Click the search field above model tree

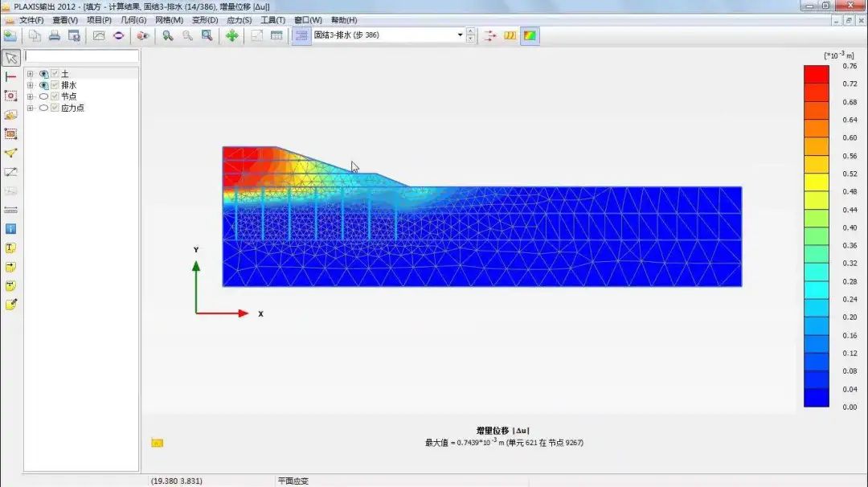[81, 56]
